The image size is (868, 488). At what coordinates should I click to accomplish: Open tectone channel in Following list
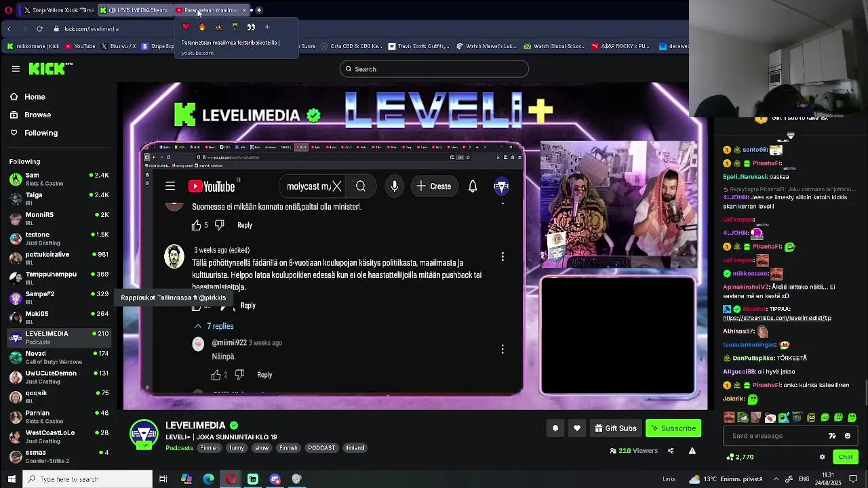(x=58, y=238)
